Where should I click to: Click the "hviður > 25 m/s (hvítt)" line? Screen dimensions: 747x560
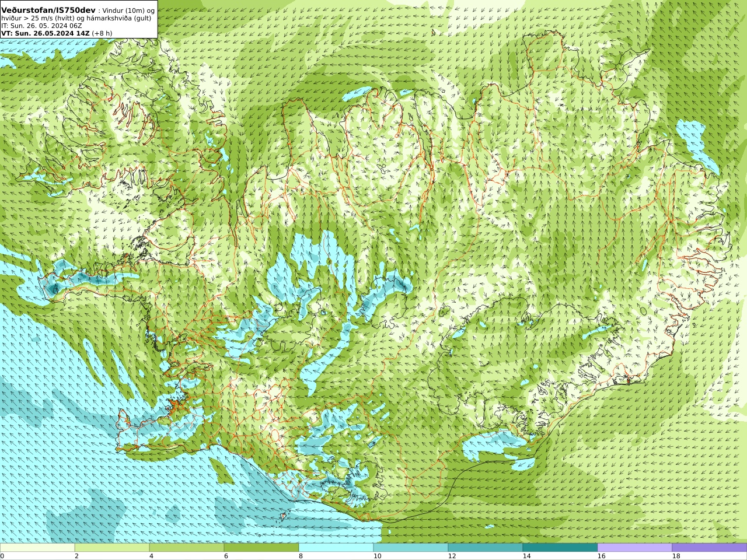(x=39, y=18)
